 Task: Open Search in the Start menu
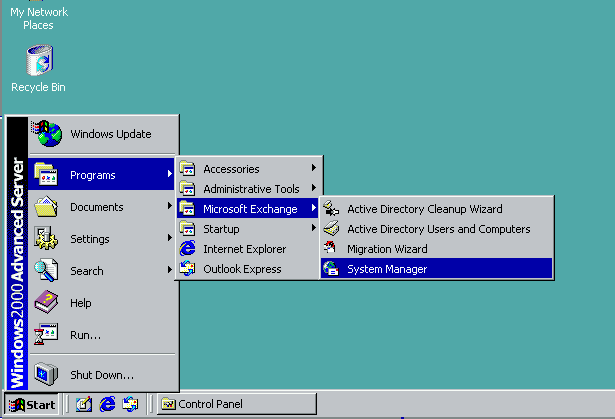coord(102,271)
